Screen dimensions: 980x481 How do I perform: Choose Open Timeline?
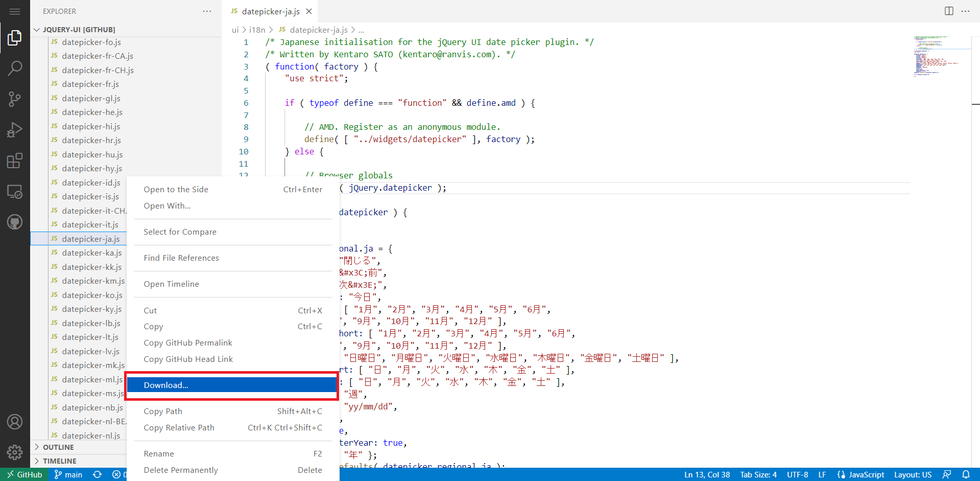click(x=233, y=284)
